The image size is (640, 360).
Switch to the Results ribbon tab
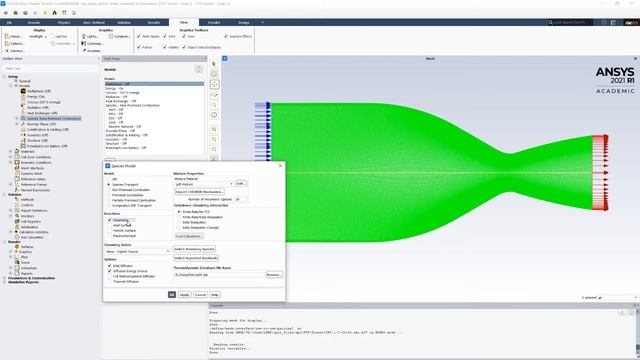click(x=154, y=22)
